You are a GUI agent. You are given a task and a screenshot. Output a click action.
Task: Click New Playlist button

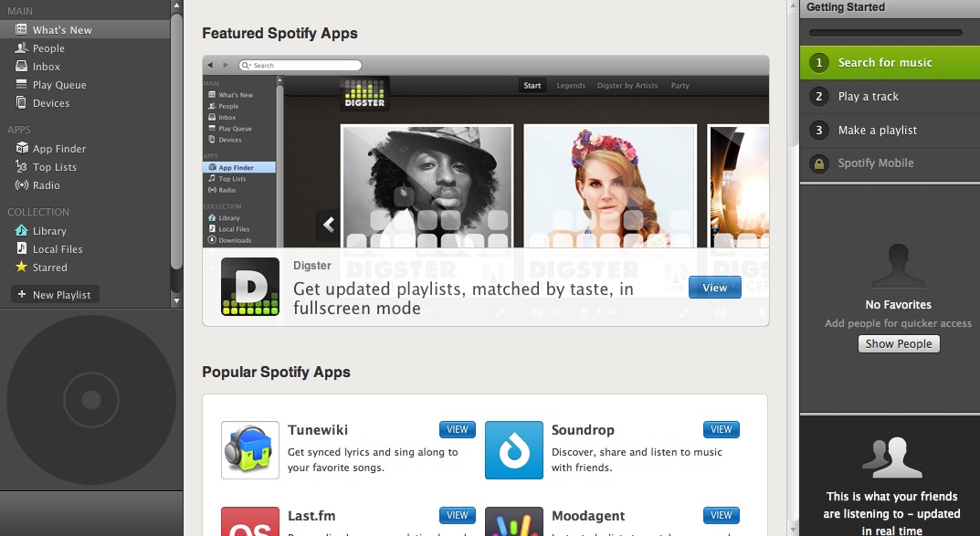tap(55, 294)
